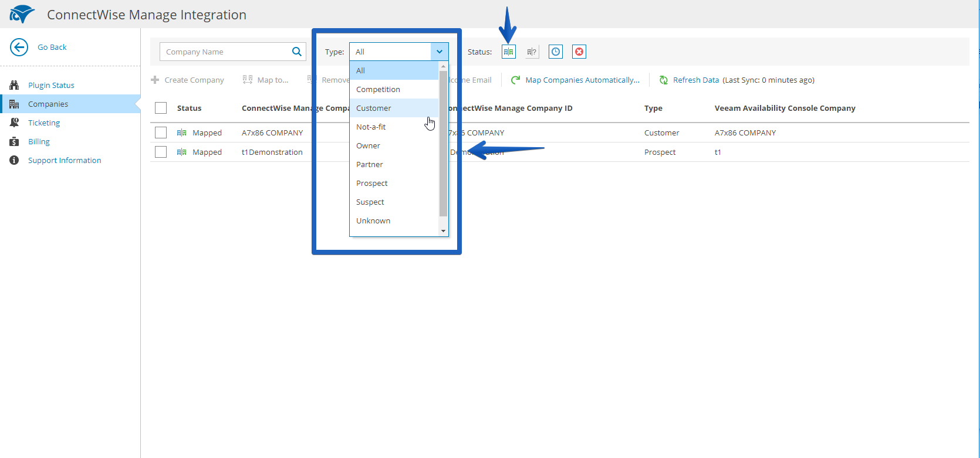The width and height of the screenshot is (980, 458).
Task: Click the Refresh Data sync icon
Action: point(664,80)
